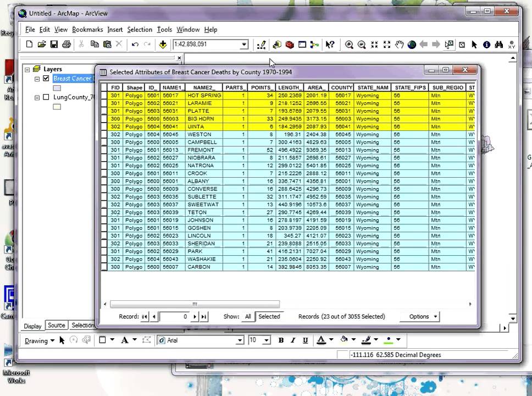Open the File menu
The height and width of the screenshot is (396, 532).
tap(30, 30)
